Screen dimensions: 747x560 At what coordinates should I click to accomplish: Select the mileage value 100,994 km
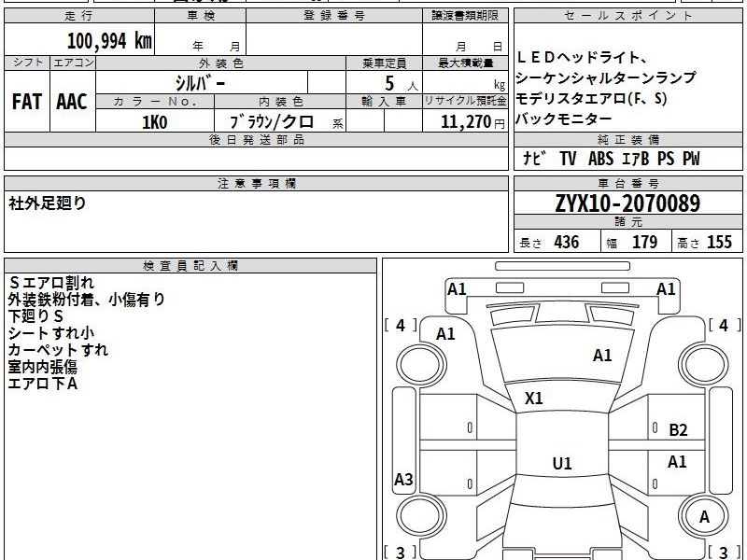pos(109,40)
